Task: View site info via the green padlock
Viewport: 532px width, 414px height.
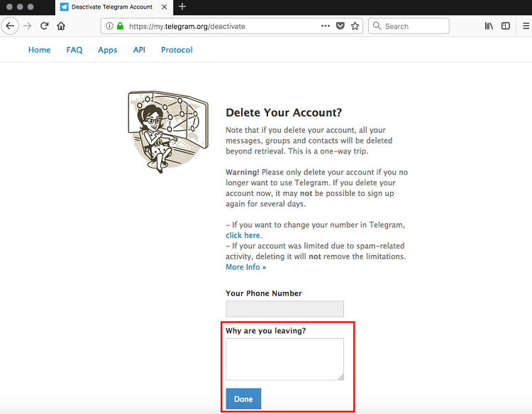Action: click(x=121, y=26)
